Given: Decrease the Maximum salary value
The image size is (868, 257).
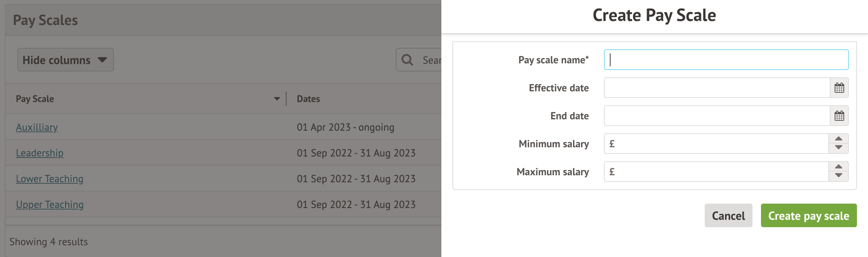Looking at the screenshot, I should pyautogui.click(x=839, y=176).
